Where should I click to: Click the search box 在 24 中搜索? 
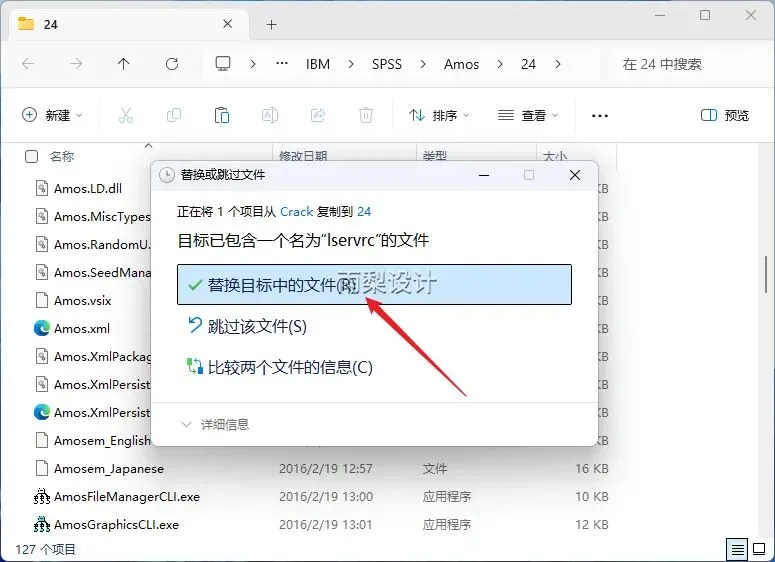[x=690, y=64]
